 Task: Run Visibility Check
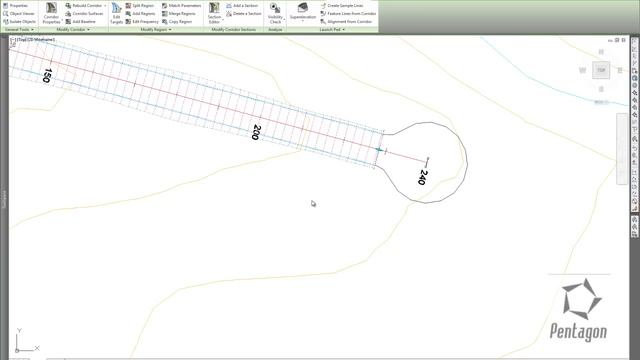276,13
